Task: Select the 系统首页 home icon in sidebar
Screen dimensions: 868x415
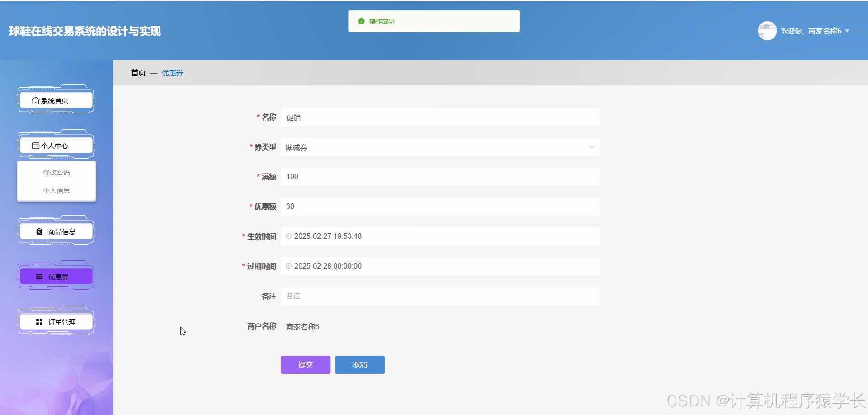Action: (36, 100)
